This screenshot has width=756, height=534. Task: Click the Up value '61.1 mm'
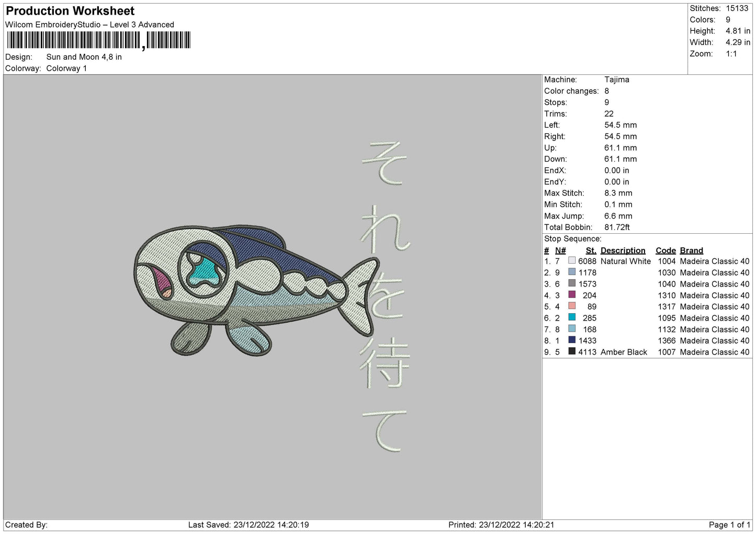[620, 148]
